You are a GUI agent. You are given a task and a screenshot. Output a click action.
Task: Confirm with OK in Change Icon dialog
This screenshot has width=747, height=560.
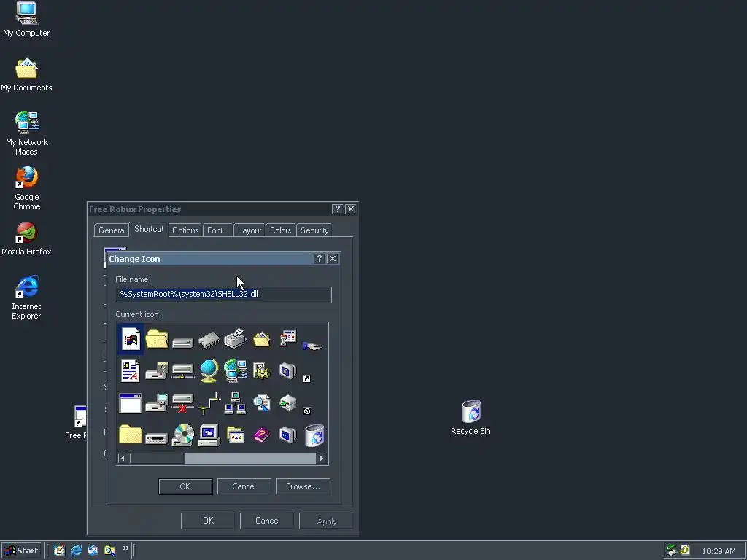click(x=185, y=486)
